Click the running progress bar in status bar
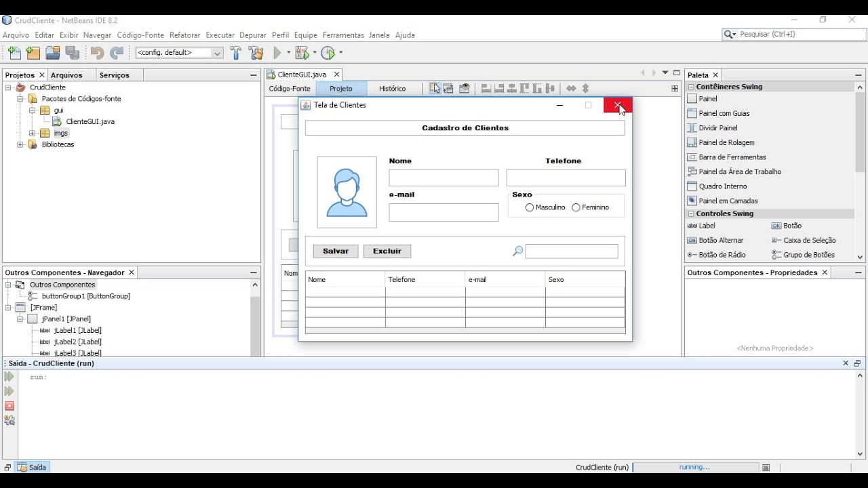The height and width of the screenshot is (488, 868). [696, 468]
